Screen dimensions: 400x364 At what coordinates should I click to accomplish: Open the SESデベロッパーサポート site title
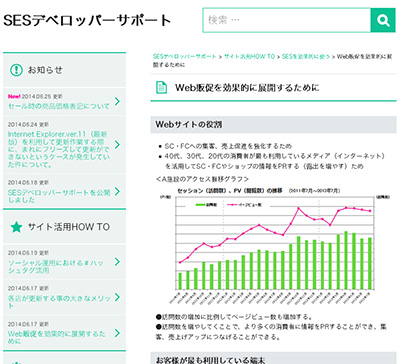[87, 20]
